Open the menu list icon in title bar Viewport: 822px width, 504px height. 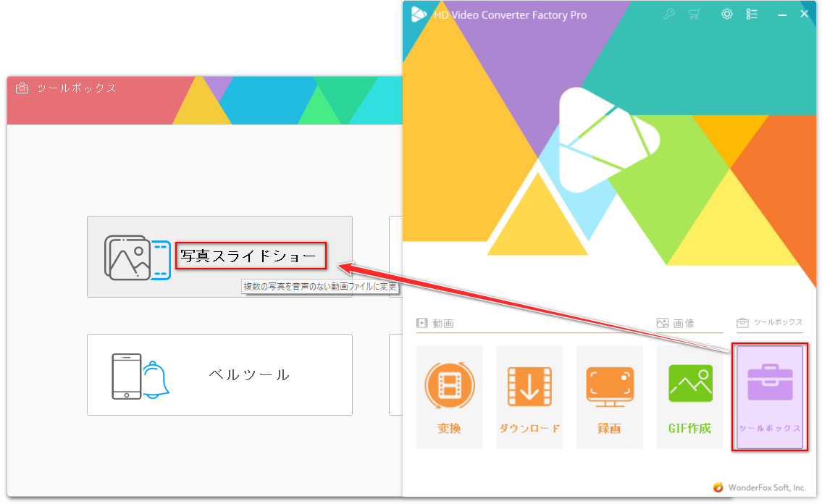coord(751,14)
